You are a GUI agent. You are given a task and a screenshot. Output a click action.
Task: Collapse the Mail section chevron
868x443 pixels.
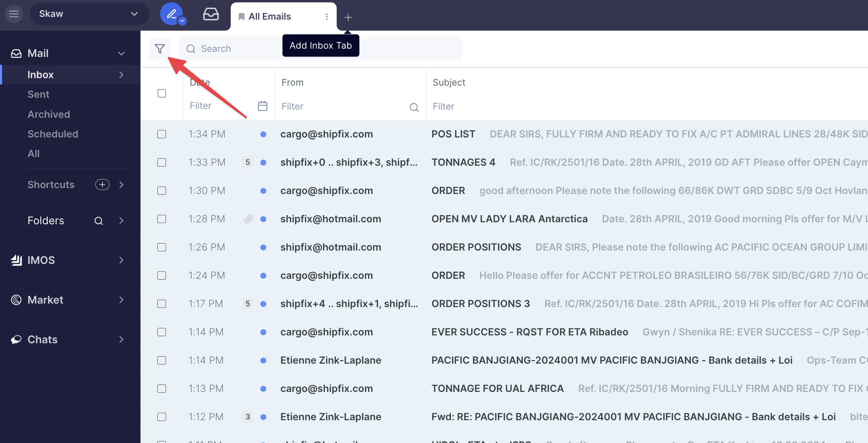pyautogui.click(x=121, y=53)
